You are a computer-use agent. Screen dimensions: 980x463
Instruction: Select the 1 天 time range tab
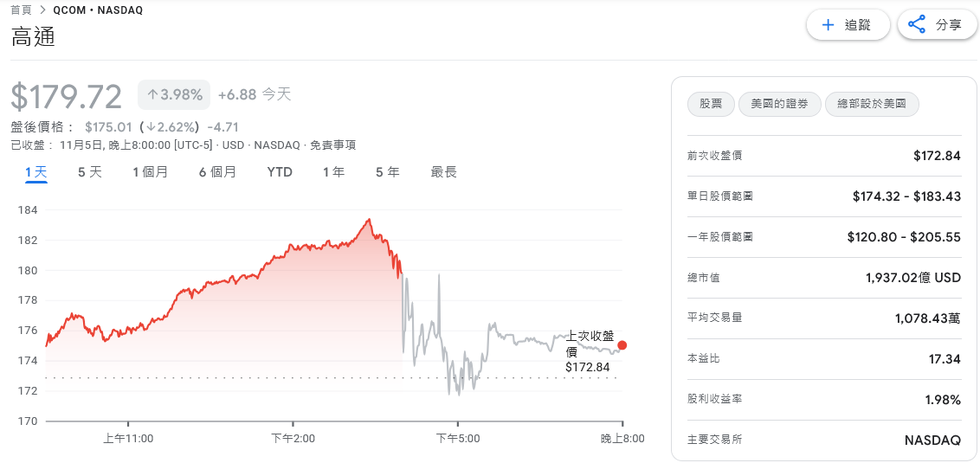[x=35, y=172]
